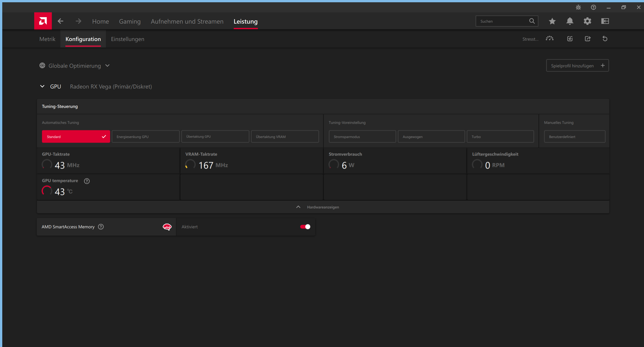The image size is (644, 347).
Task: Select the Turbo tuning preset
Action: [500, 136]
